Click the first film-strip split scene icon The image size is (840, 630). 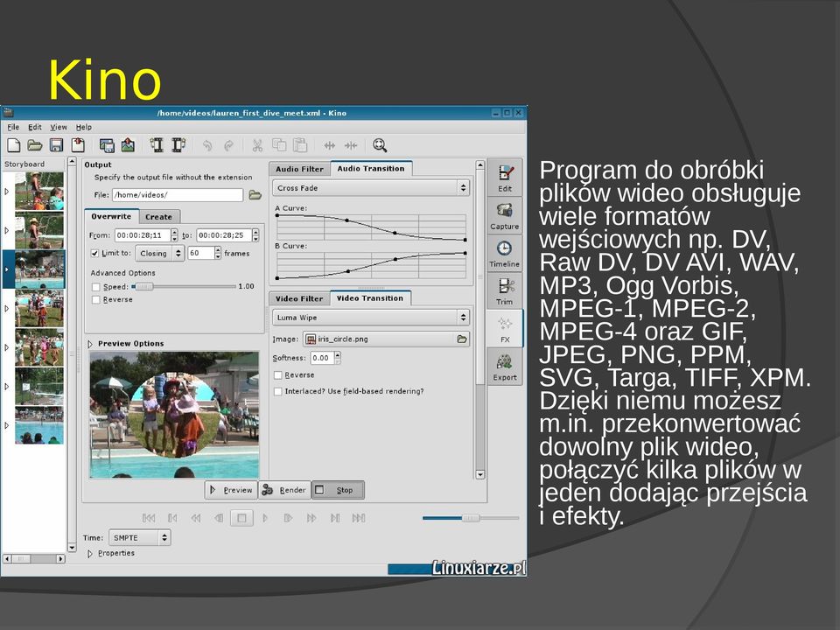[157, 145]
